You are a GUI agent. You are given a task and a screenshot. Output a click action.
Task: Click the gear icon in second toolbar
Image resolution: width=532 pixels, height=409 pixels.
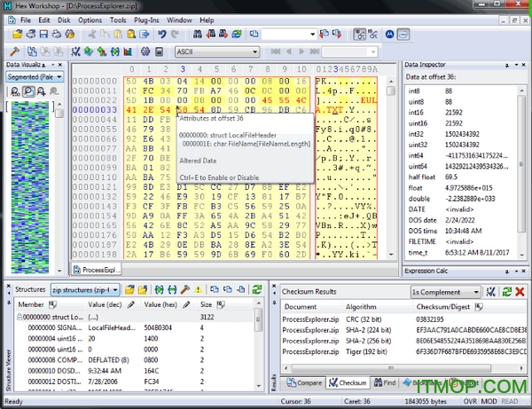(145, 51)
